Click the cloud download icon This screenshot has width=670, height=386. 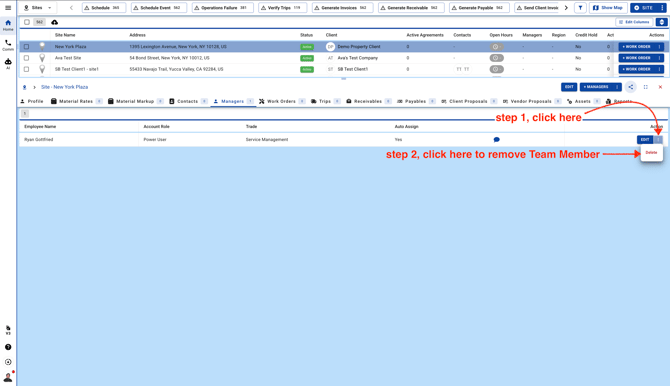(x=54, y=22)
